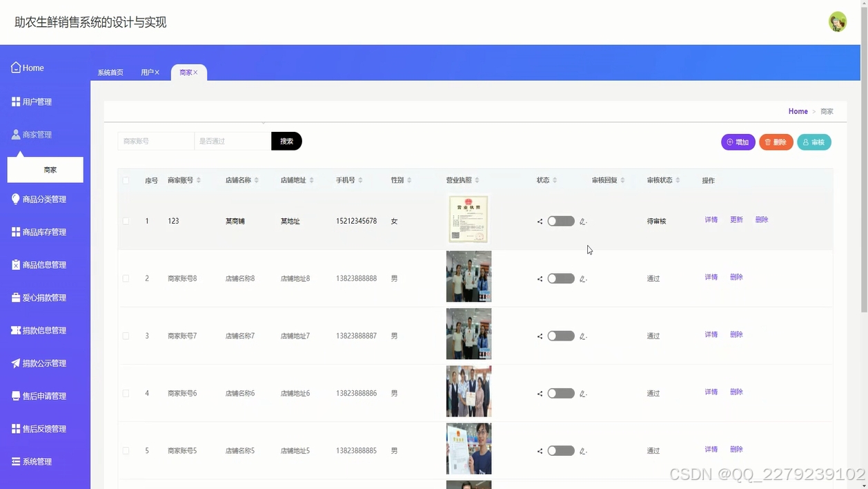Open 系统管理 in the sidebar
The height and width of the screenshot is (489, 868).
coord(32,461)
